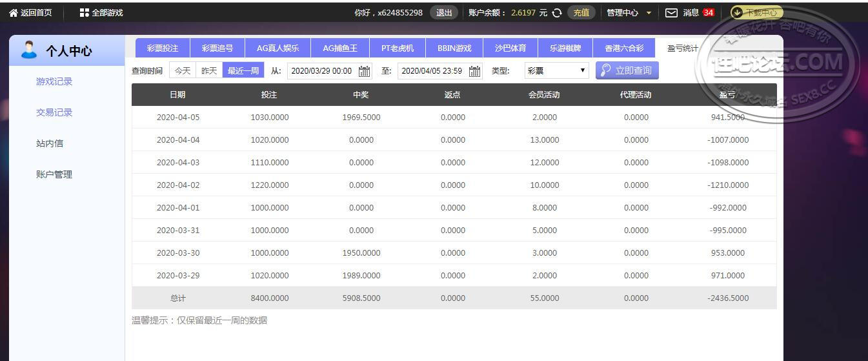Click the 立即查询 search button
868x361 pixels.
627,70
